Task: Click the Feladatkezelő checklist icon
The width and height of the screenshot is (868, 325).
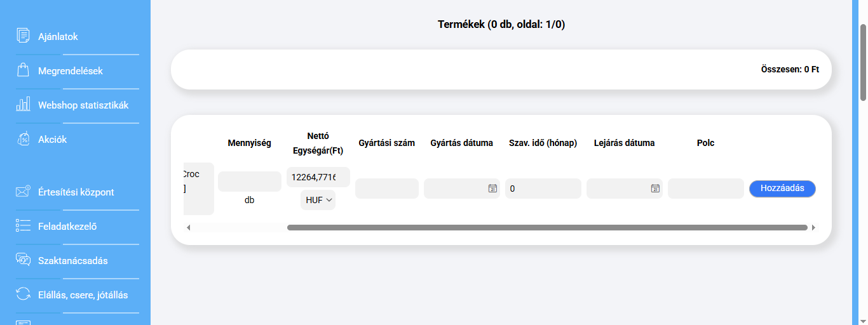Action: [23, 225]
